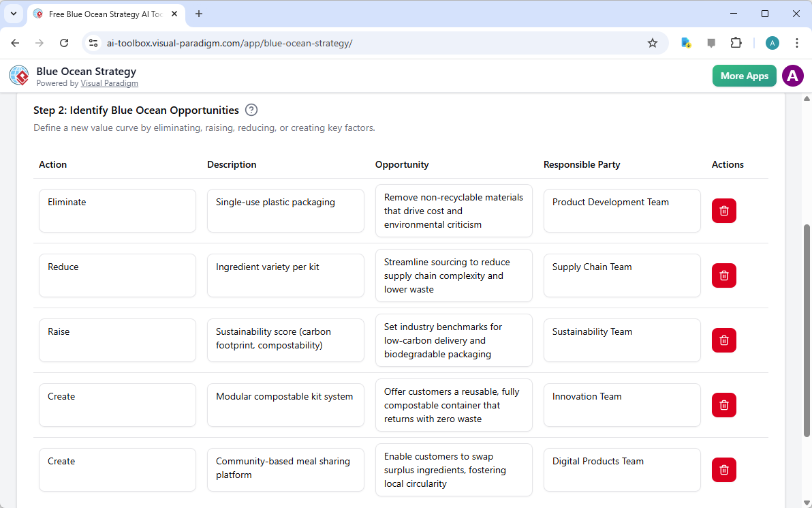Delete the Raise sustainability score row
812x508 pixels.
click(x=723, y=340)
